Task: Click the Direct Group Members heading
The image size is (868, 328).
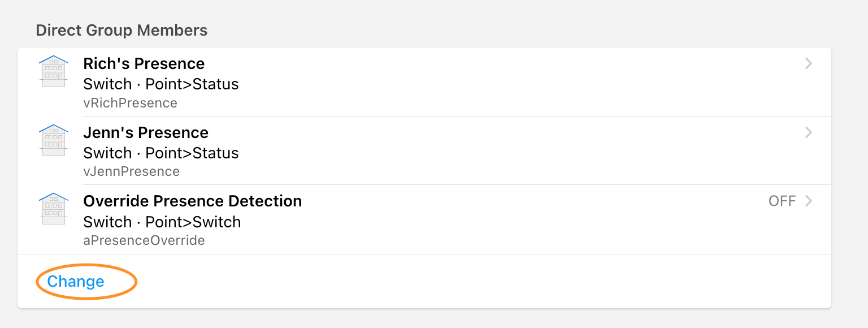Action: pos(121,30)
